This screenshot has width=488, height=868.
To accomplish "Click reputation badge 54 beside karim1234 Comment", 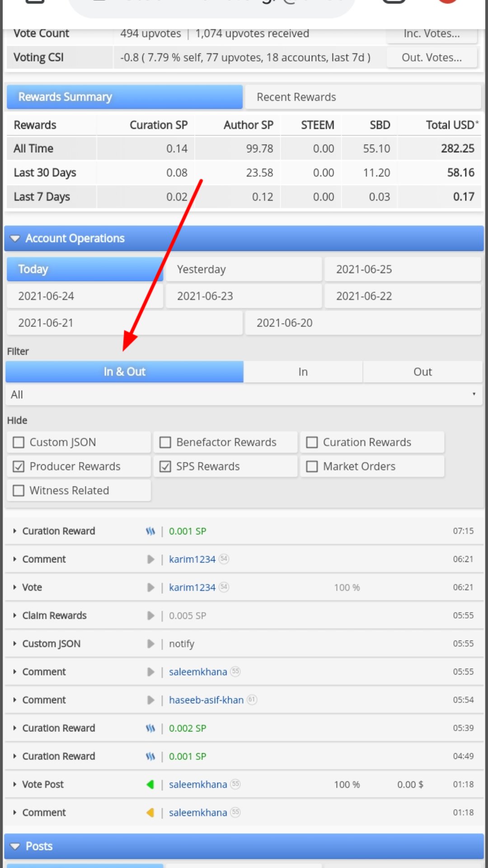I will pos(224,559).
